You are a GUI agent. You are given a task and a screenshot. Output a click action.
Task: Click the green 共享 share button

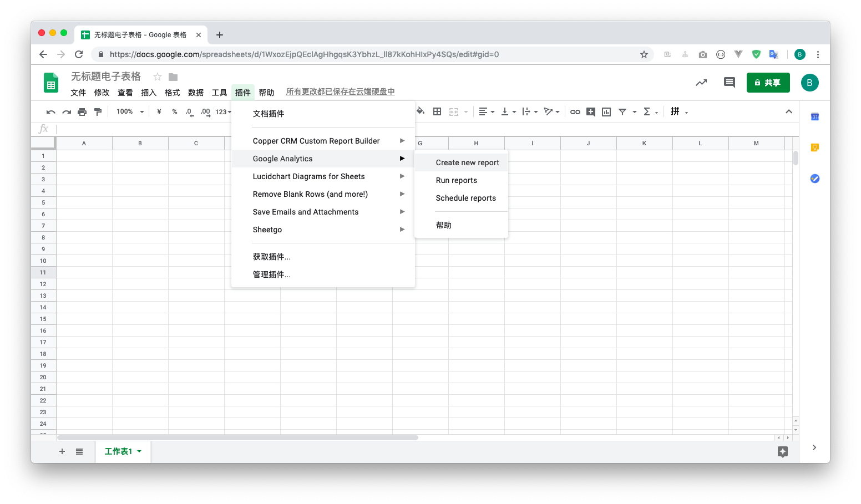pyautogui.click(x=768, y=83)
